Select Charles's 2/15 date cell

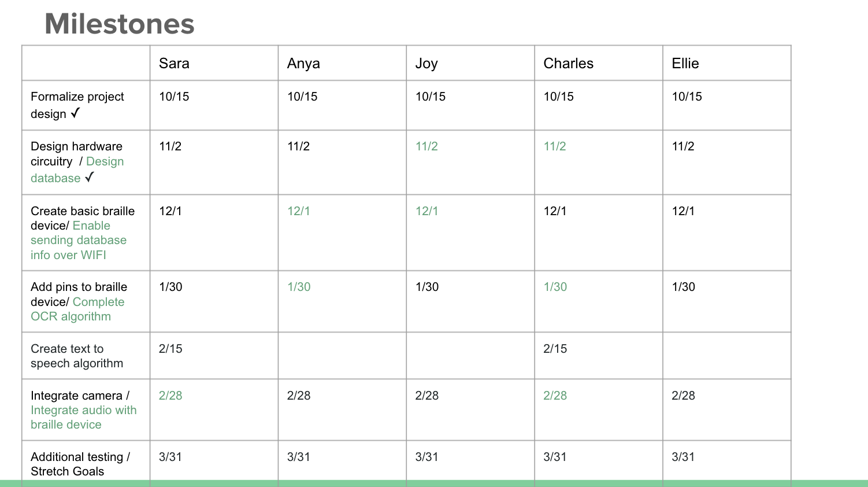coord(599,356)
